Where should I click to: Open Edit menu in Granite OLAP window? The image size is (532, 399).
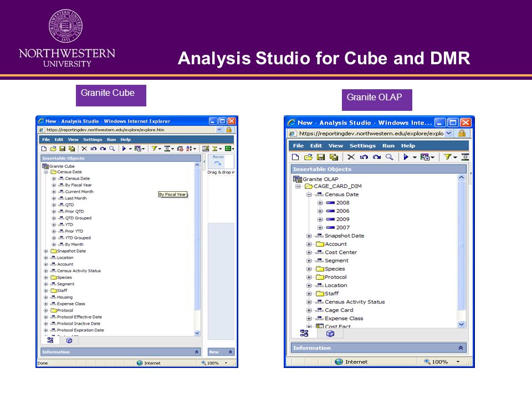[316, 146]
